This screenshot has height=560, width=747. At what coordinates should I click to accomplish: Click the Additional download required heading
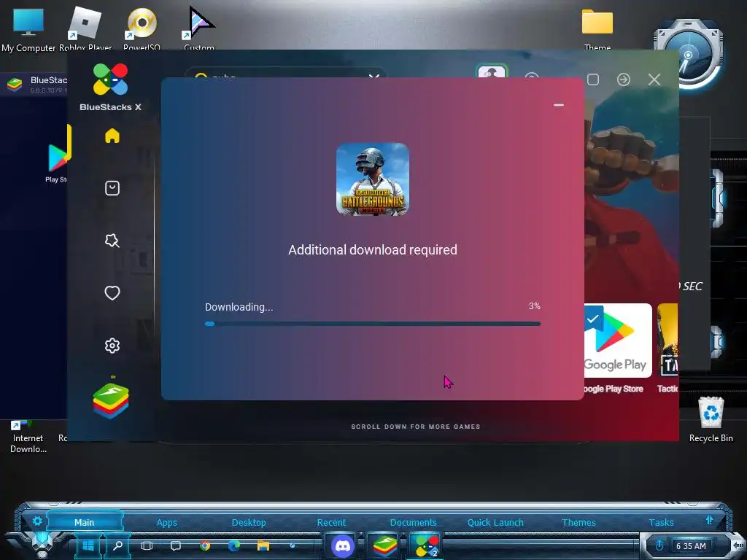[373, 250]
